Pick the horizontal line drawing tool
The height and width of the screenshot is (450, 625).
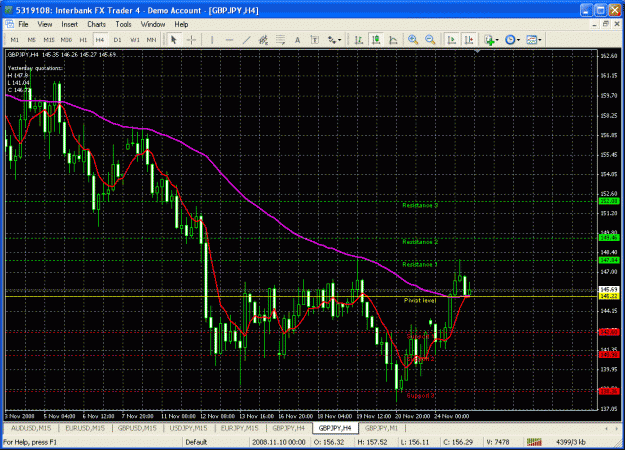(x=229, y=40)
